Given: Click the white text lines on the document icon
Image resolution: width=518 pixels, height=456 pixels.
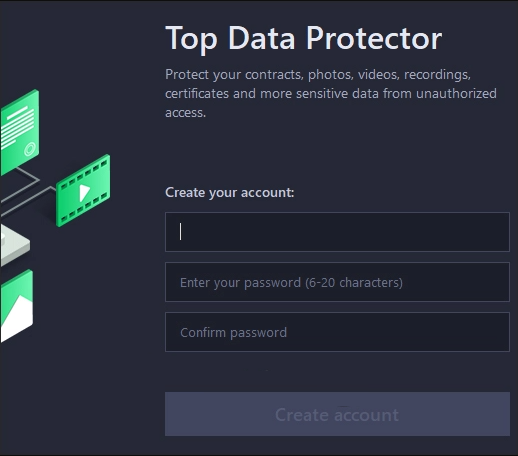Looking at the screenshot, I should (18, 127).
